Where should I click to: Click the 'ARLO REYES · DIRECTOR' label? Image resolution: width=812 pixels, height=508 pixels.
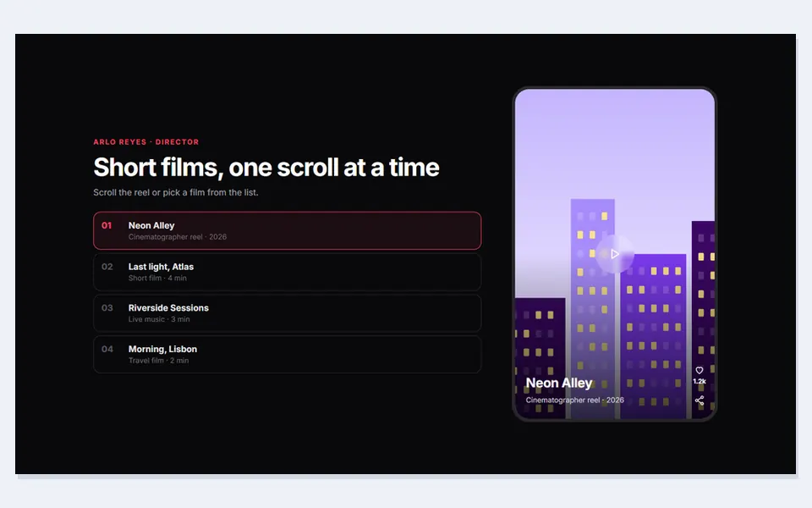(x=146, y=142)
